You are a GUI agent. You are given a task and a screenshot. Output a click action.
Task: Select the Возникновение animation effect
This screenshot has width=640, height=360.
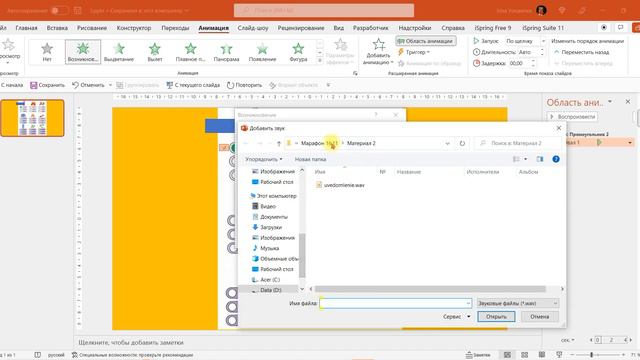click(83, 52)
